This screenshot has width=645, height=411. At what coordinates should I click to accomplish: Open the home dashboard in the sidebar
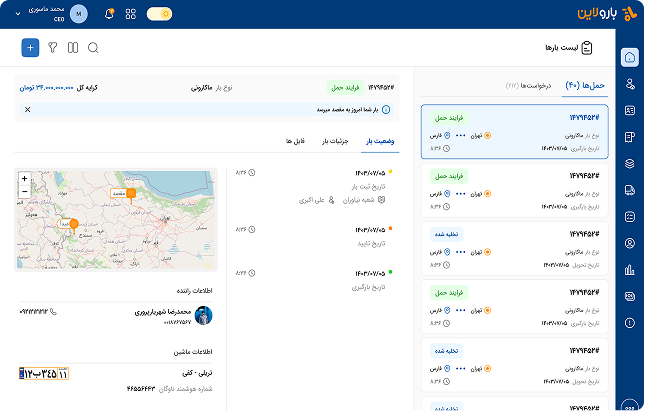click(x=630, y=57)
